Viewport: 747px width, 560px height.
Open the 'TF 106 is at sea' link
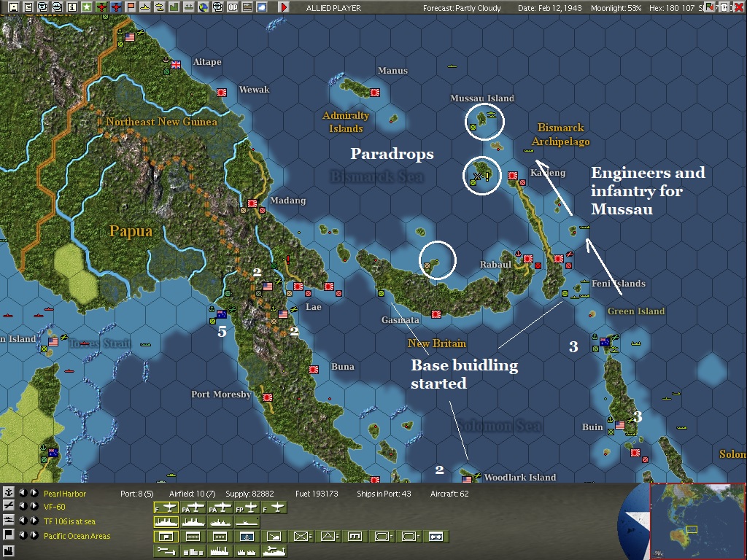pos(69,521)
